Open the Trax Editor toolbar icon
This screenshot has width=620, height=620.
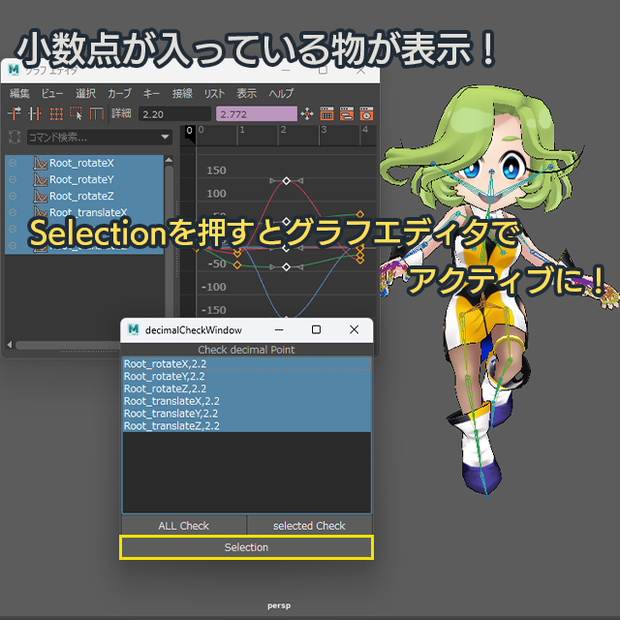(x=347, y=114)
